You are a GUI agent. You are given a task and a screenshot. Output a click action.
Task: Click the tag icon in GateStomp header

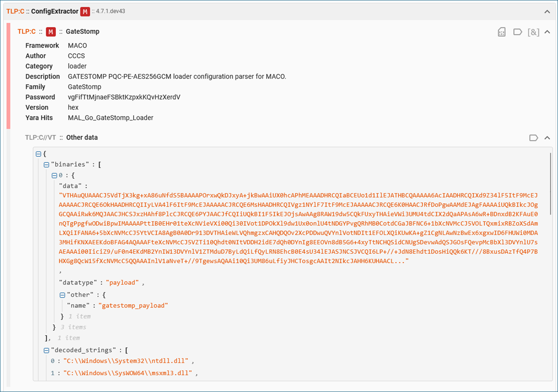coord(518,32)
